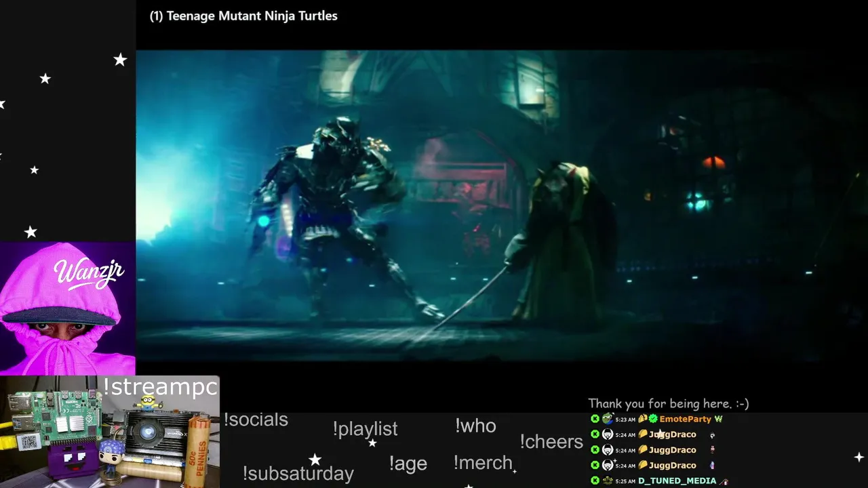Click the "!subsaturday" command text

[298, 473]
